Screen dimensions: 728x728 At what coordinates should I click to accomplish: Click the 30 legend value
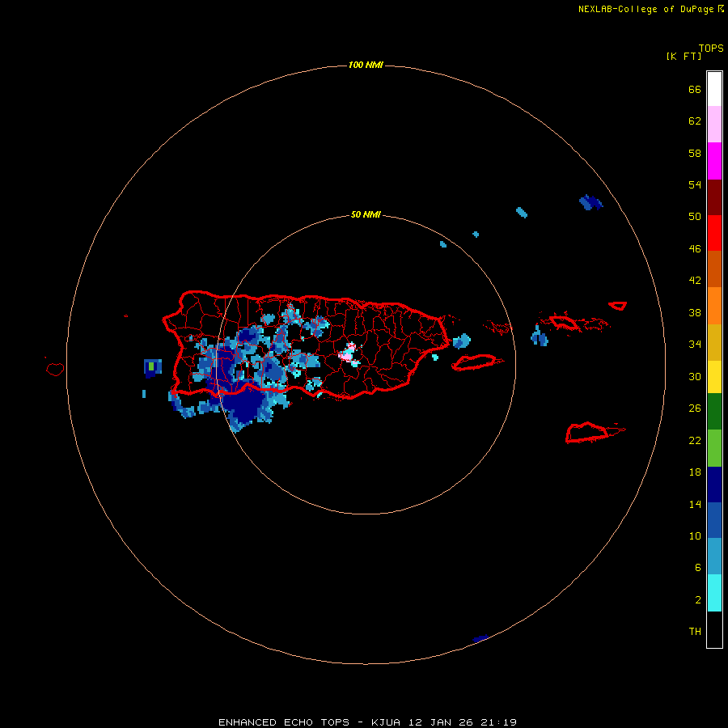coord(695,376)
